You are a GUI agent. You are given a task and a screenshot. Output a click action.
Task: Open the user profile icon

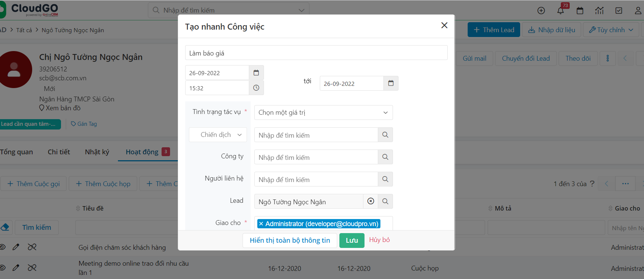638,10
